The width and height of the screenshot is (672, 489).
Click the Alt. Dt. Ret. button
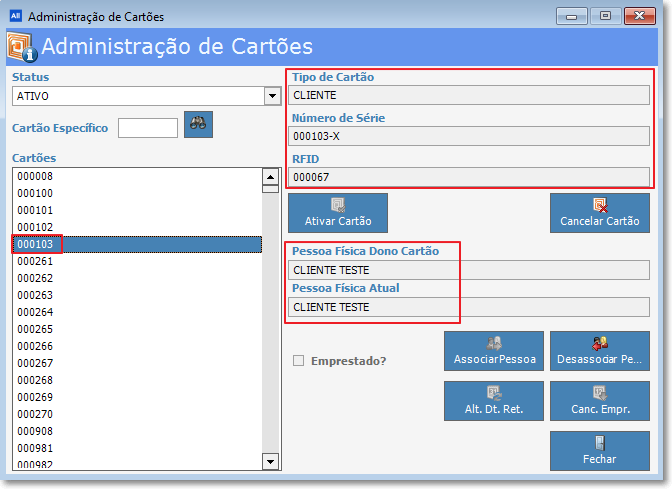[494, 400]
